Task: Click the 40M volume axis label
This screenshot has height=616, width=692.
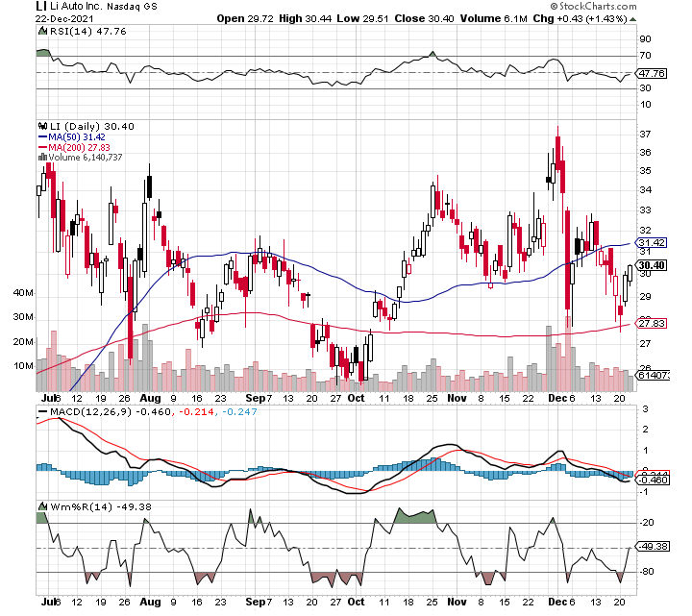Action: [x=23, y=292]
